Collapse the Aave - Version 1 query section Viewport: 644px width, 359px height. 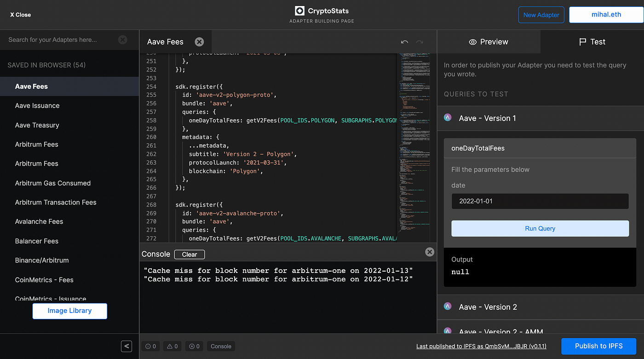(540, 118)
